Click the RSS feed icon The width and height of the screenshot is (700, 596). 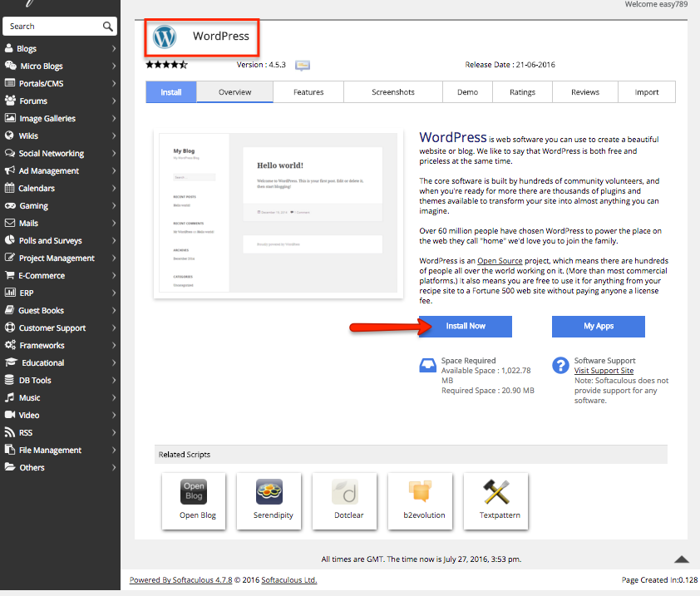pos(10,432)
